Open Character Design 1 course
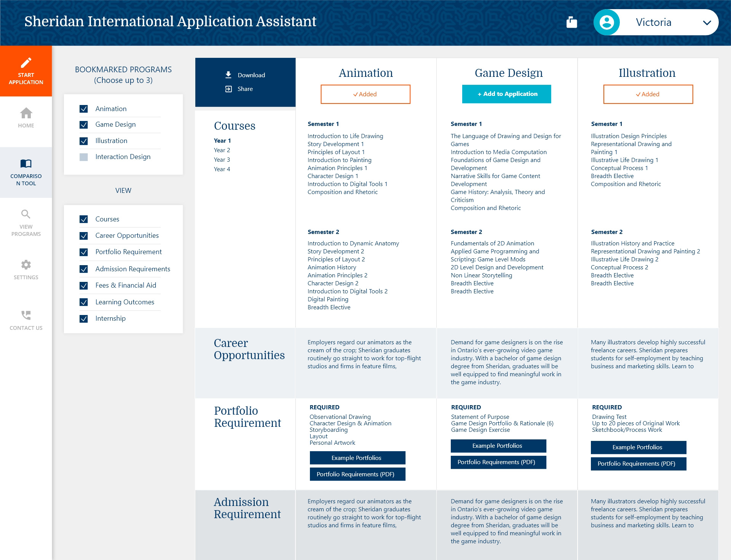The width and height of the screenshot is (731, 560). pos(333,176)
